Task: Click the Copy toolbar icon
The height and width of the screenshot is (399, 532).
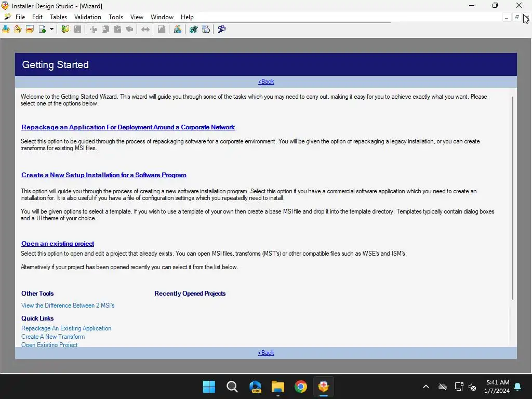Action: coord(105,30)
